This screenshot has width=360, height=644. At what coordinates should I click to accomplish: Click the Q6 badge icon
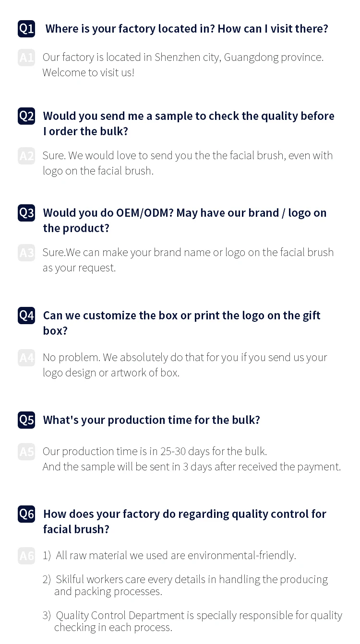tap(26, 514)
